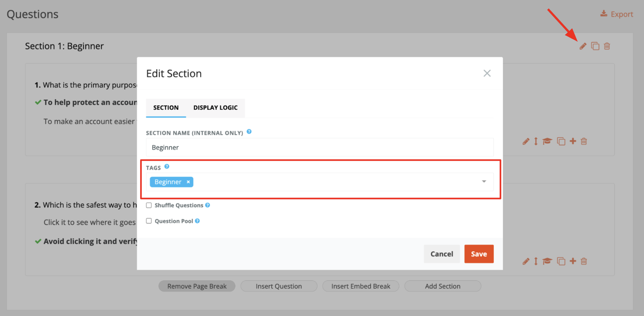
Task: Click the plus icon on question 2
Action: [573, 261]
